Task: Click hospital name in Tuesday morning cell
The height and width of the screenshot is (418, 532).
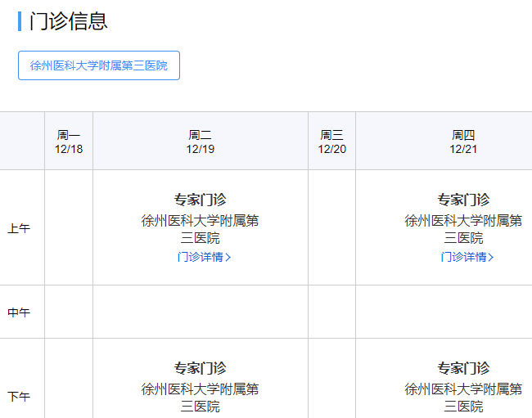Action: (x=201, y=229)
